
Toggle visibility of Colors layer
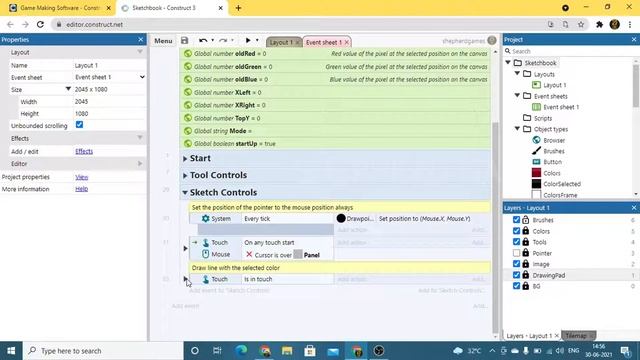[516, 231]
